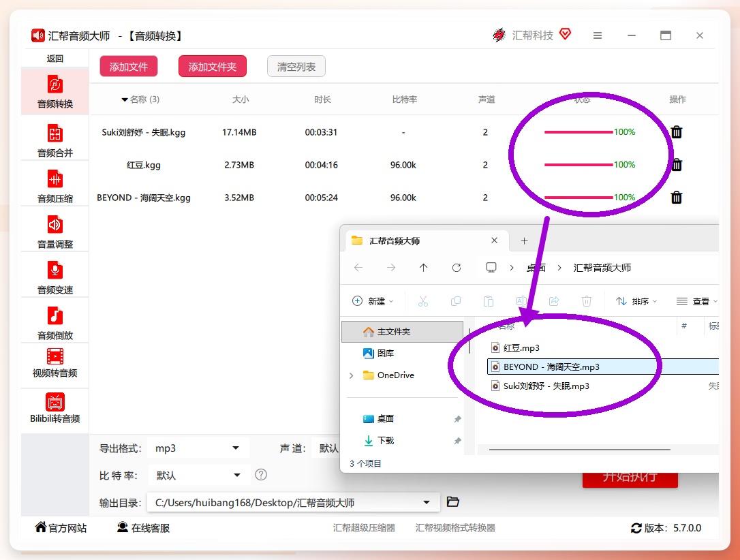740x560 pixels.
Task: Browse output directory with folder icon
Action: pyautogui.click(x=452, y=502)
